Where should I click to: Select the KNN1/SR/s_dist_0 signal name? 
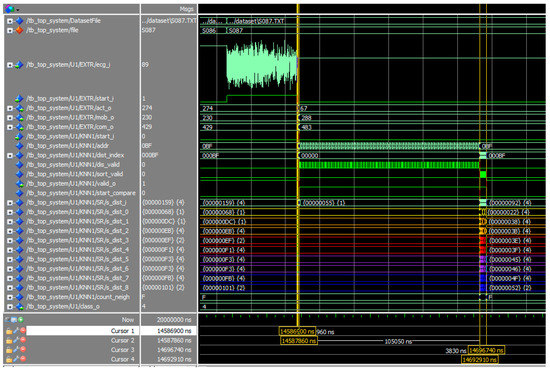[x=77, y=212]
